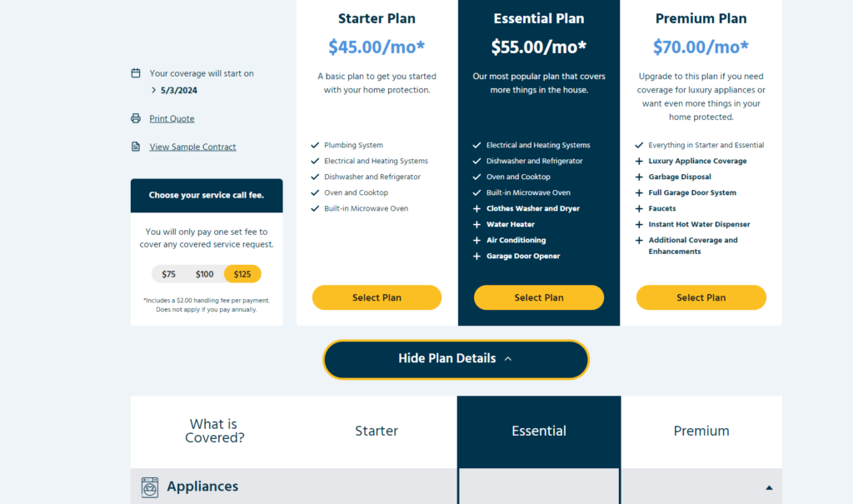
Task: Select the $75 service call fee
Action: tap(169, 274)
